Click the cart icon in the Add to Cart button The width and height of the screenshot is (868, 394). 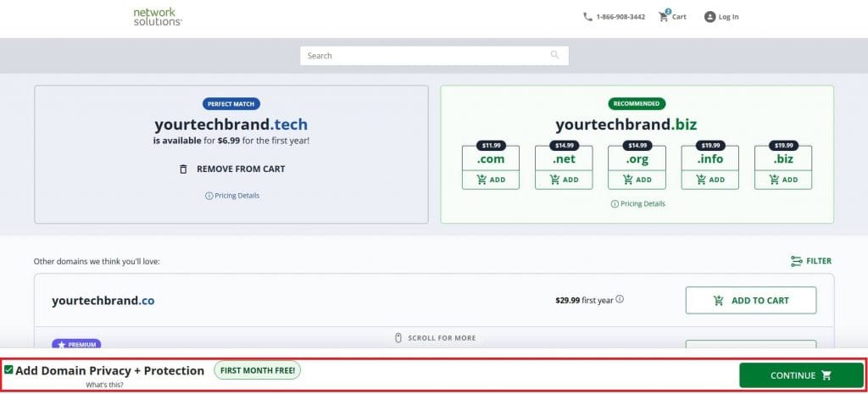click(x=719, y=301)
